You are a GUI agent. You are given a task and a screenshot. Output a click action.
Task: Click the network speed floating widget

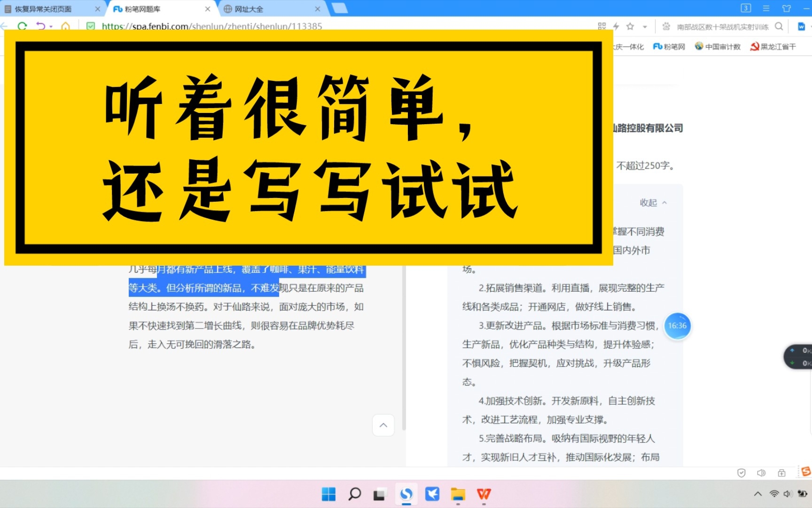798,357
